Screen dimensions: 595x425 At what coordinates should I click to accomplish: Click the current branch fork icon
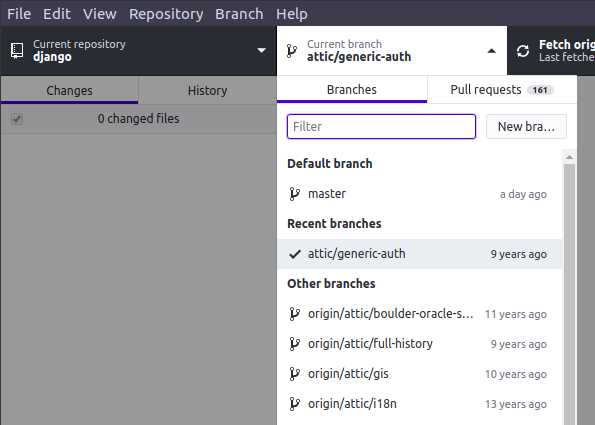[x=291, y=51]
